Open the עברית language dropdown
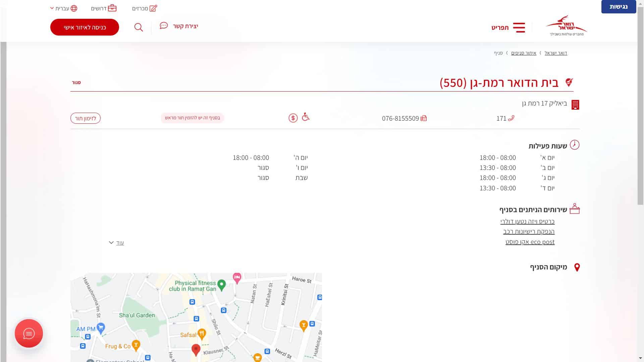 click(64, 8)
